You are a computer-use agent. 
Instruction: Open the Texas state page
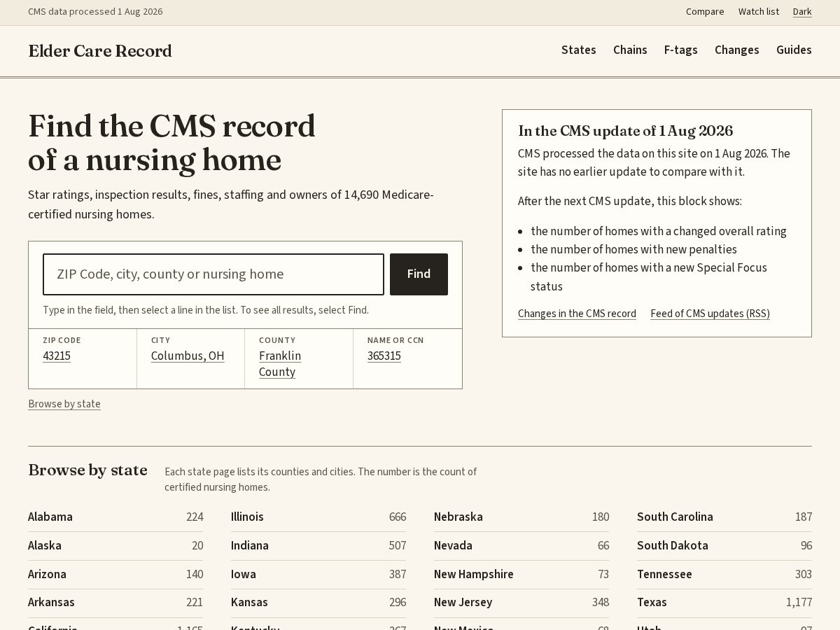[x=652, y=602]
